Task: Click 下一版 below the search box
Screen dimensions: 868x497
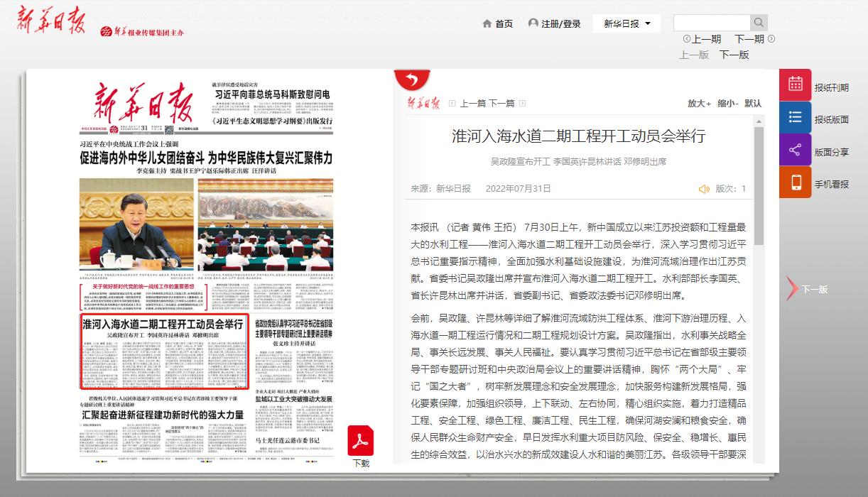Action: pyautogui.click(x=734, y=55)
